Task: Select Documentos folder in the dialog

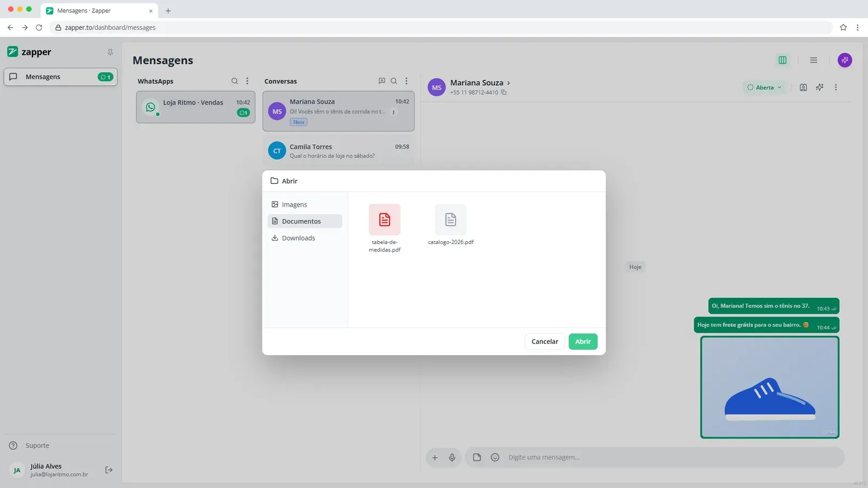Action: coord(305,221)
